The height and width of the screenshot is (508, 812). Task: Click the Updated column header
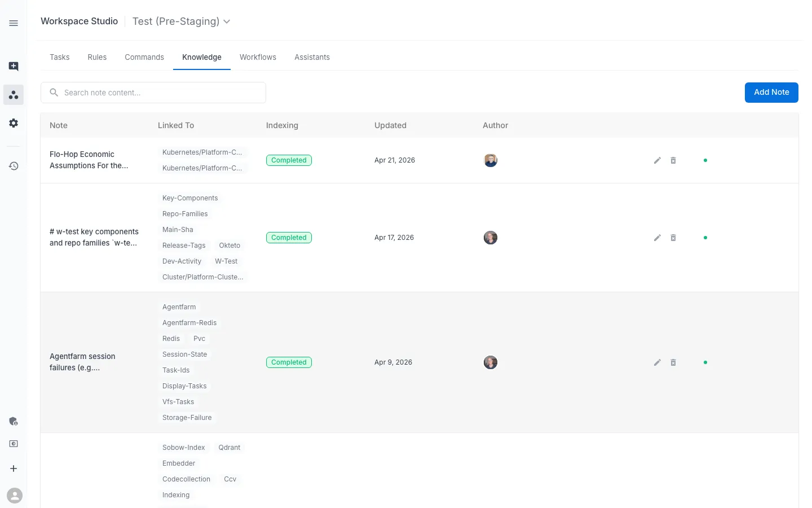tap(390, 125)
